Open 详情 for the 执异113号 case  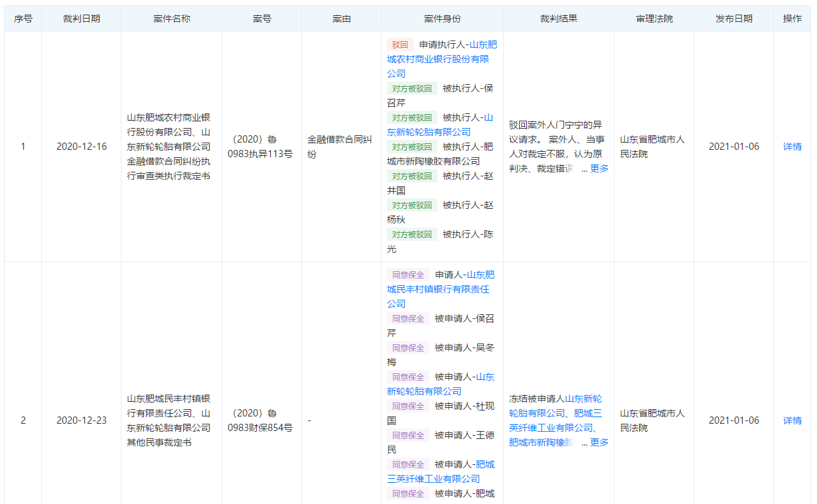click(x=792, y=147)
